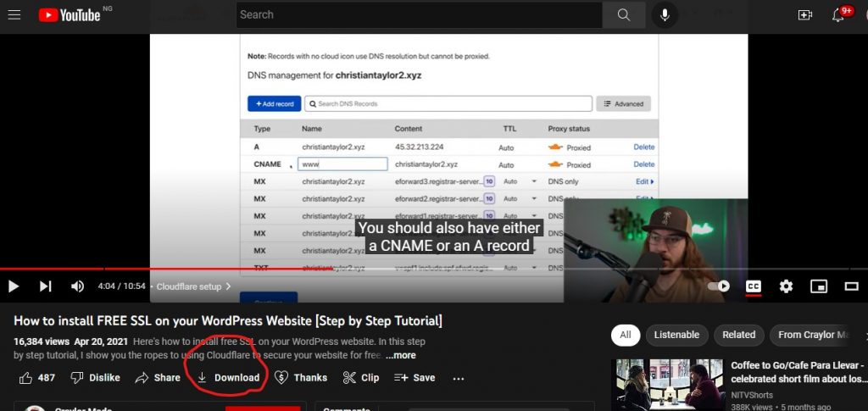The image size is (868, 411).
Task: Open the NITVShorts channel link
Action: click(752, 395)
